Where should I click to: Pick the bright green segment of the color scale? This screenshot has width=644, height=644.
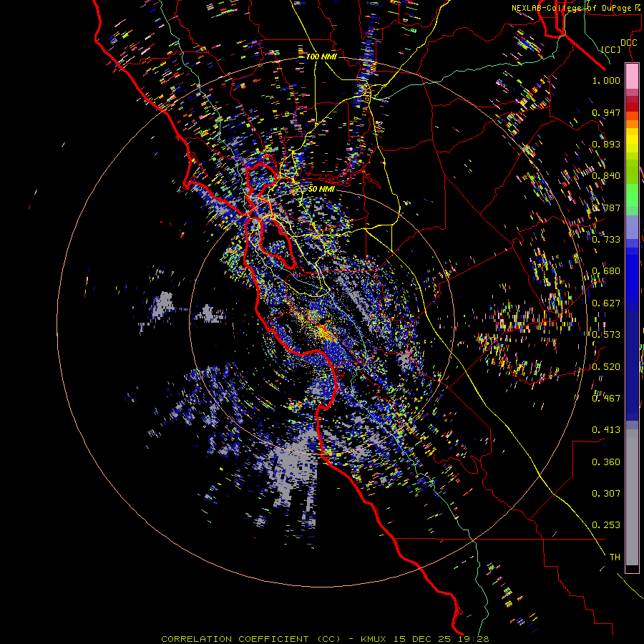(x=632, y=195)
